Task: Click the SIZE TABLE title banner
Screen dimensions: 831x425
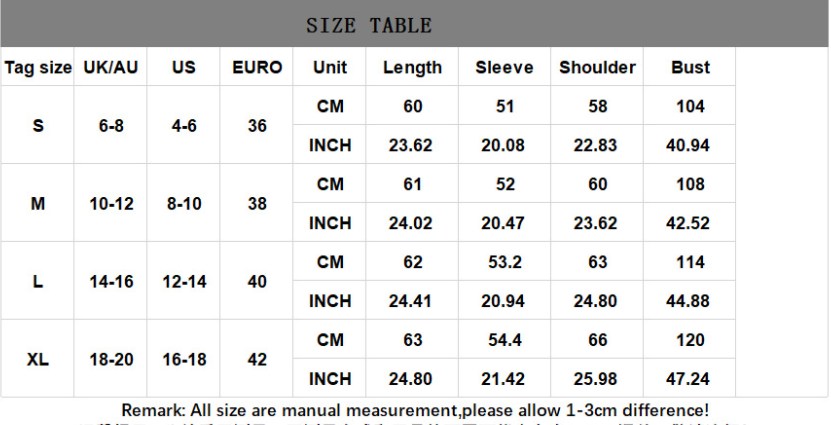Action: (368, 25)
